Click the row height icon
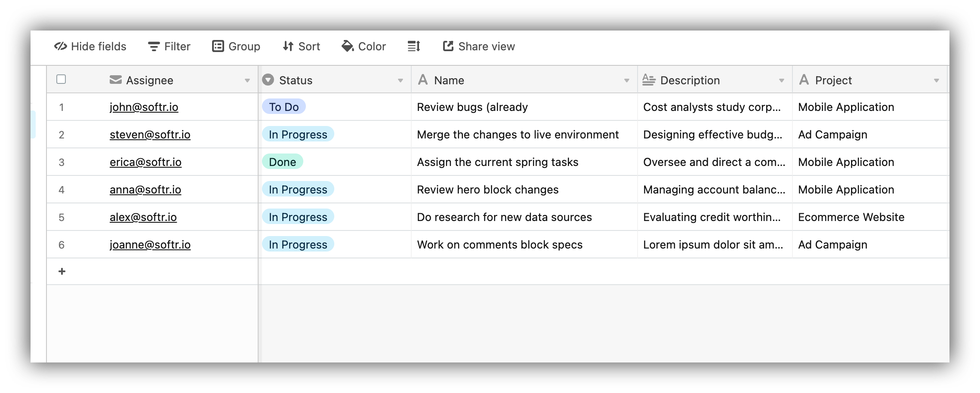980x393 pixels. coord(413,46)
